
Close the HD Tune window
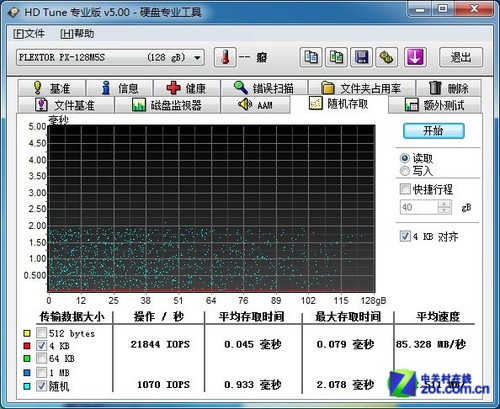473,9
